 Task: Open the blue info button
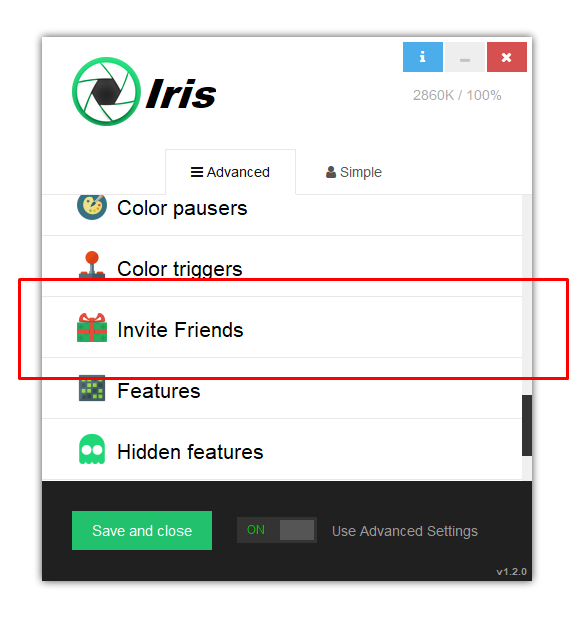[x=422, y=57]
